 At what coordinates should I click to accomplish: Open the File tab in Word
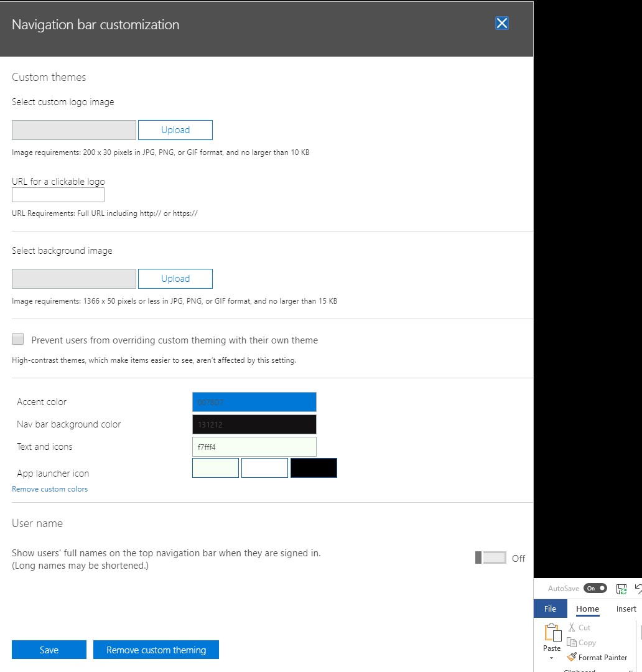click(x=550, y=609)
